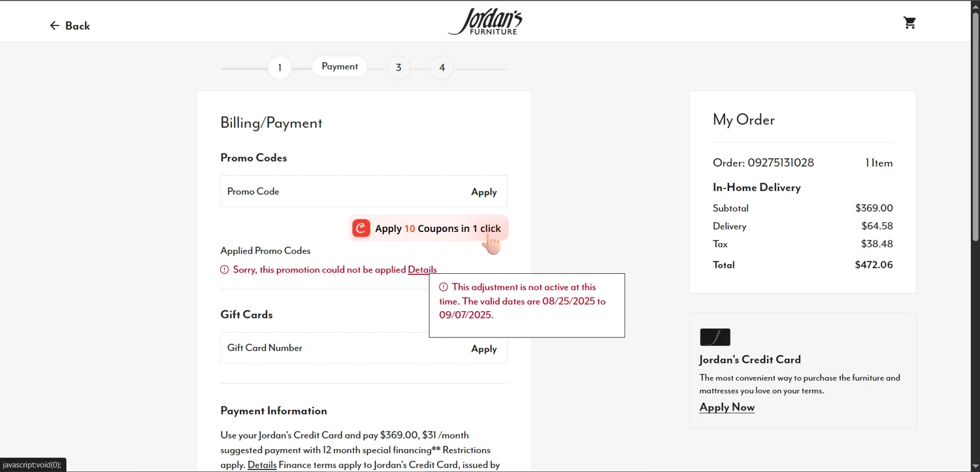
Task: Click the Promo Codes heading
Action: click(253, 158)
